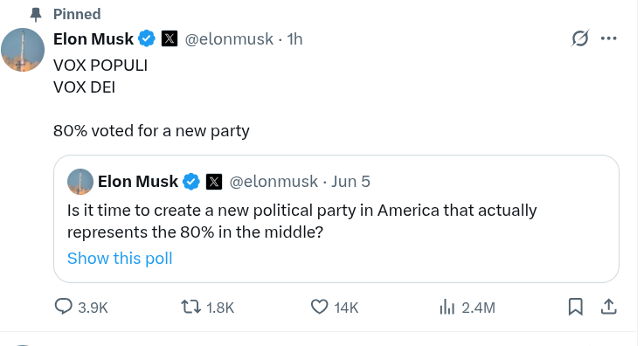Bookmark this pinned post

(576, 307)
